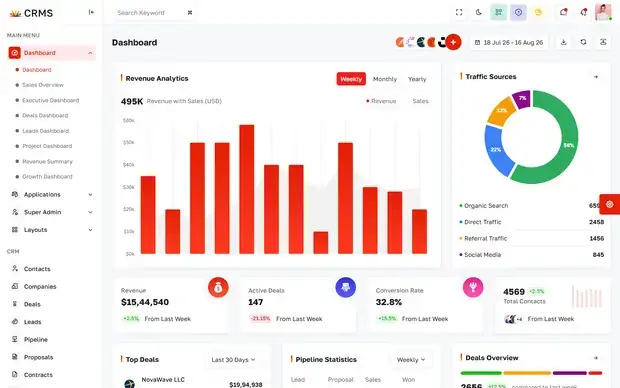Toggle the Revenue legend series
620x388 pixels.
click(381, 101)
